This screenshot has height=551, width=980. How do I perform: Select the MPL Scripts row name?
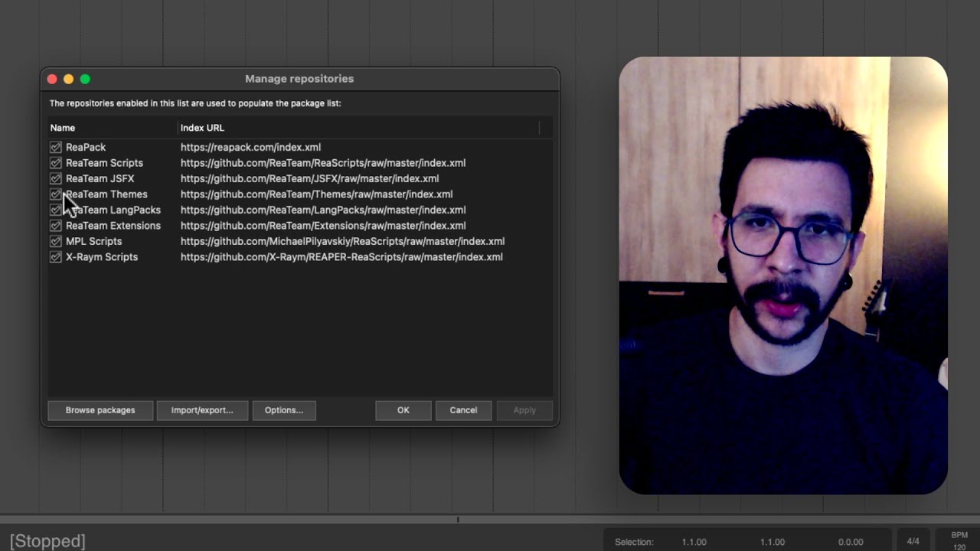(x=93, y=241)
